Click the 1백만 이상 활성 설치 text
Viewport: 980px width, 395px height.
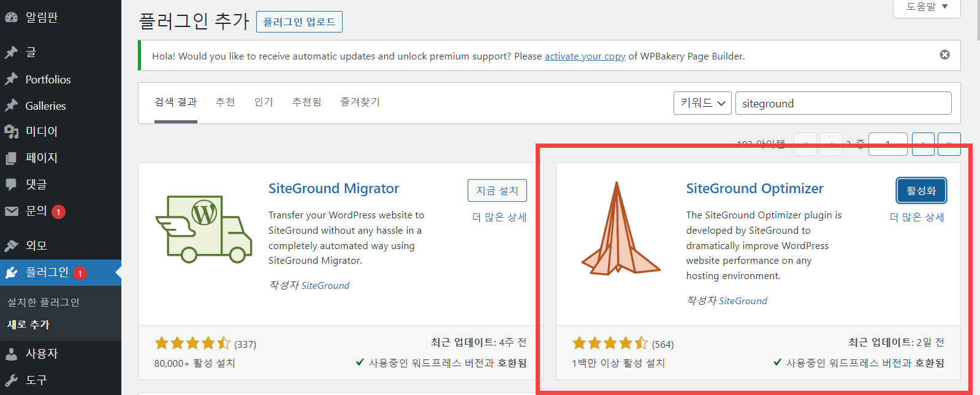point(618,363)
